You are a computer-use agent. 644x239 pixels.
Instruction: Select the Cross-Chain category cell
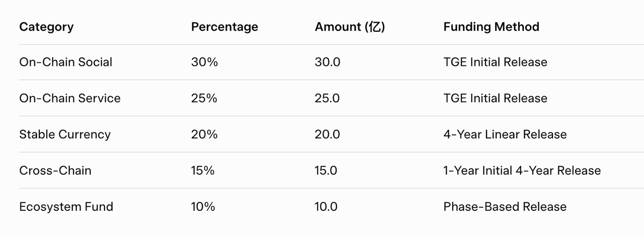(x=55, y=171)
